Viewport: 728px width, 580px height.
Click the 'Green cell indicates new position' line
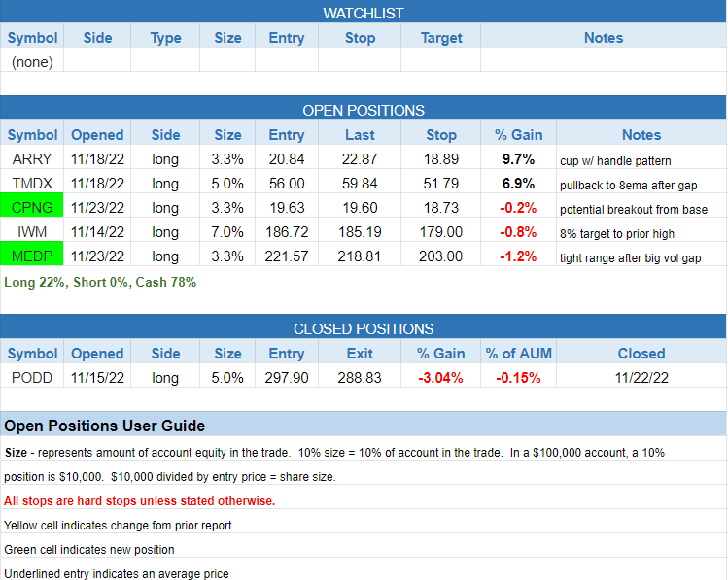pos(89,549)
